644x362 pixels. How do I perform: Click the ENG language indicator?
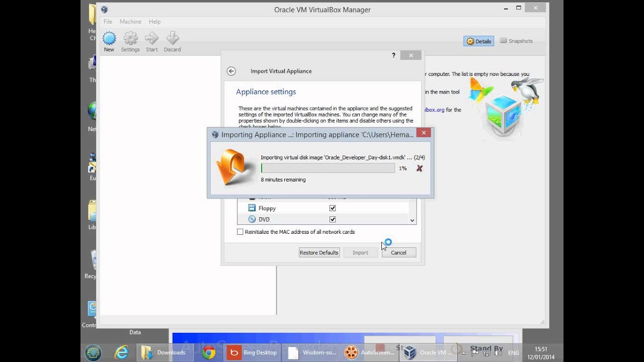click(x=513, y=353)
